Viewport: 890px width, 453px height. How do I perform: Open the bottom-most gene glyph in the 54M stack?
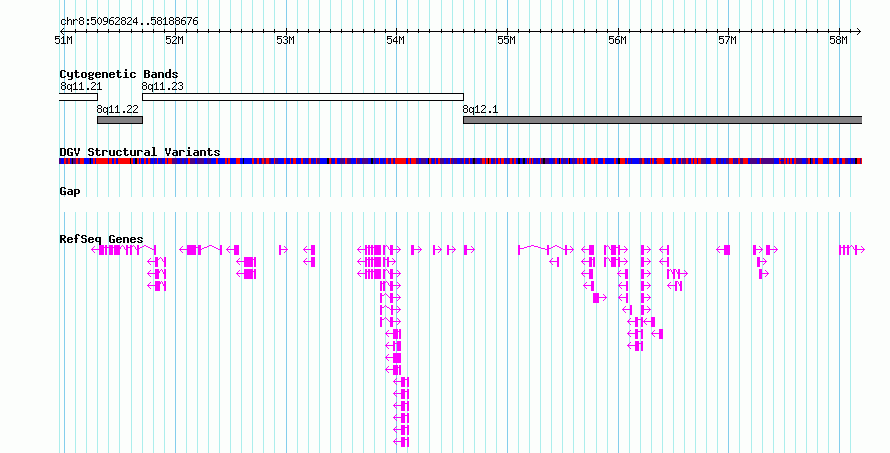[401, 442]
